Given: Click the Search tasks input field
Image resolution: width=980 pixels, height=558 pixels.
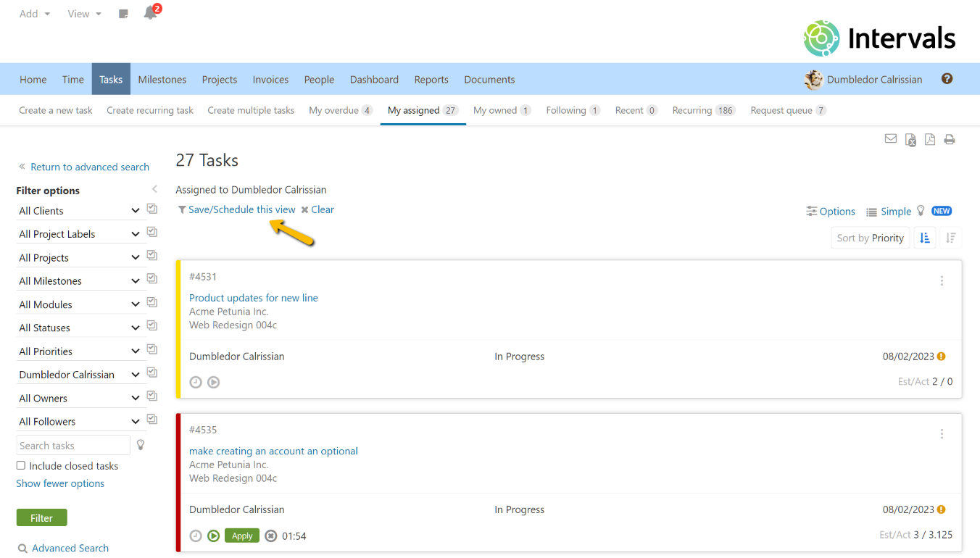Looking at the screenshot, I should pos(72,446).
